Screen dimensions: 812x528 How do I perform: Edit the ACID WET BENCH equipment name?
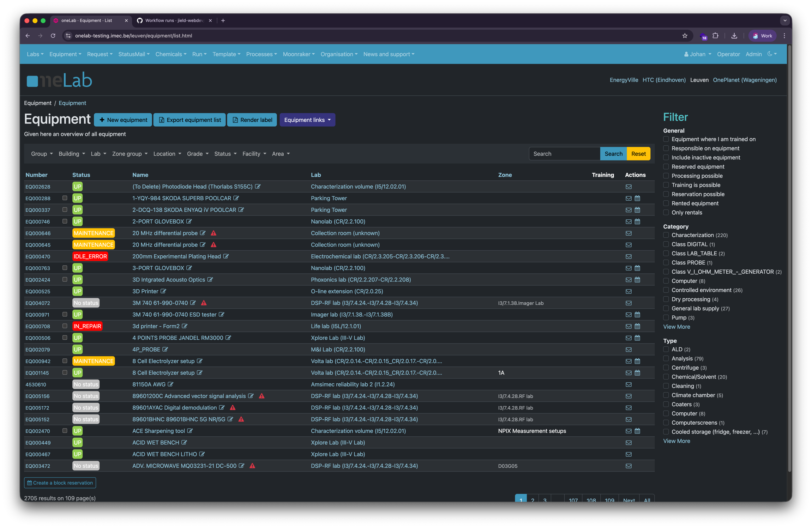point(184,442)
